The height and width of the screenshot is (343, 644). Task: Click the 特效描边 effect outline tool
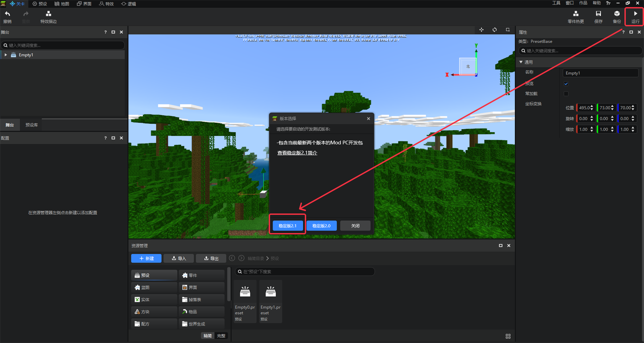48,17
